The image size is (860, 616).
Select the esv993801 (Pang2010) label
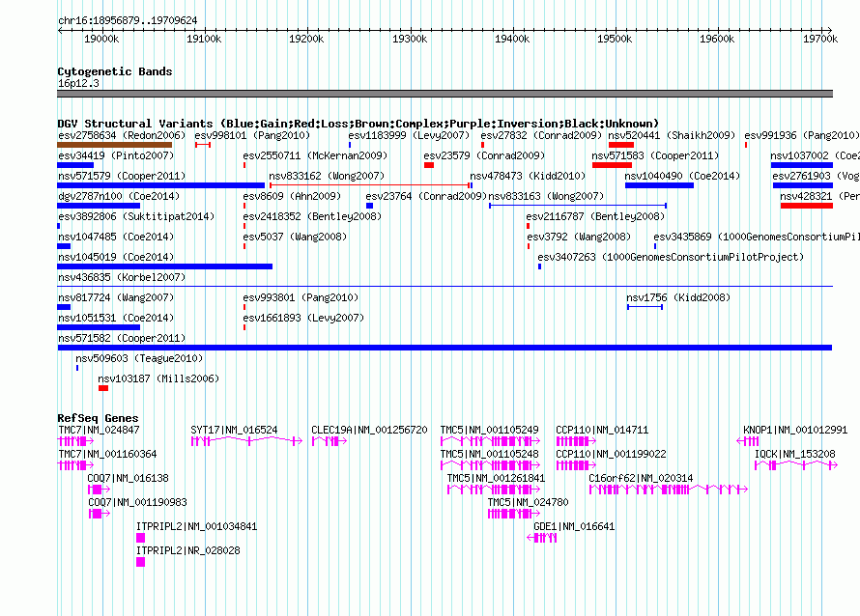(301, 297)
